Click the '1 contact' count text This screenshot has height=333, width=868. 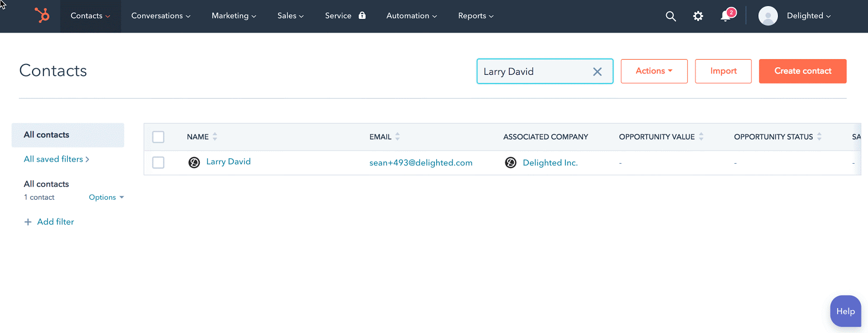39,197
